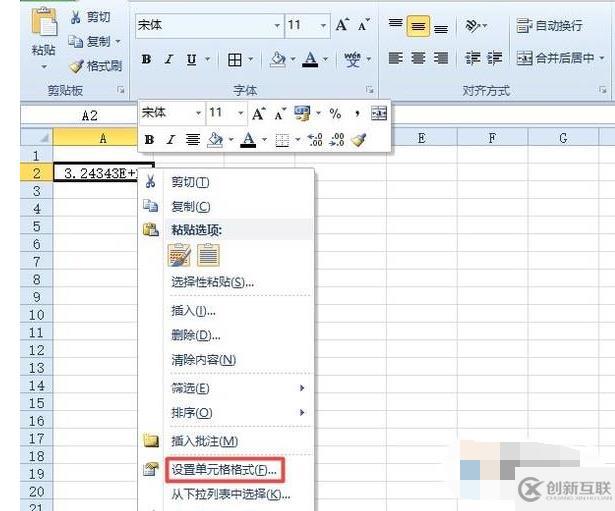Click borders icon in mini toolbar
615x511 pixels.
[x=282, y=140]
